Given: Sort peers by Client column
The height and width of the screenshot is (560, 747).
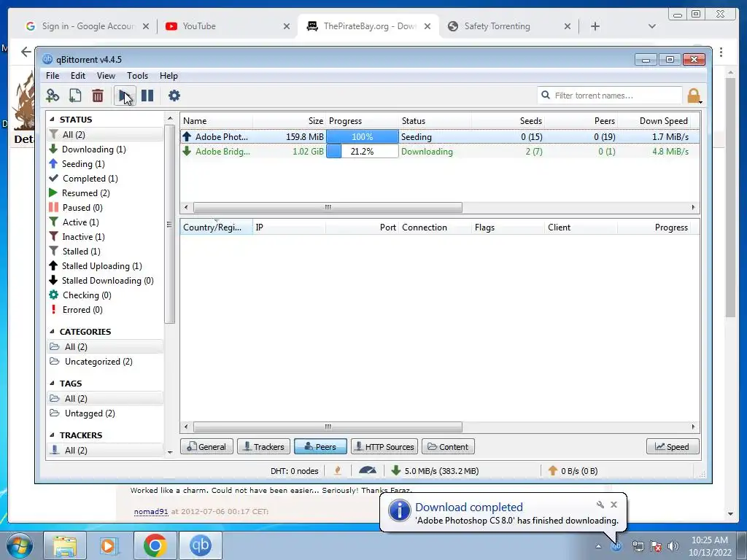Looking at the screenshot, I should coord(581,227).
